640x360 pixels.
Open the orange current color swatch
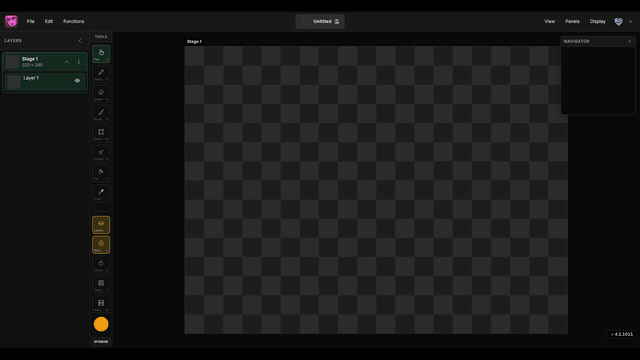click(101, 324)
